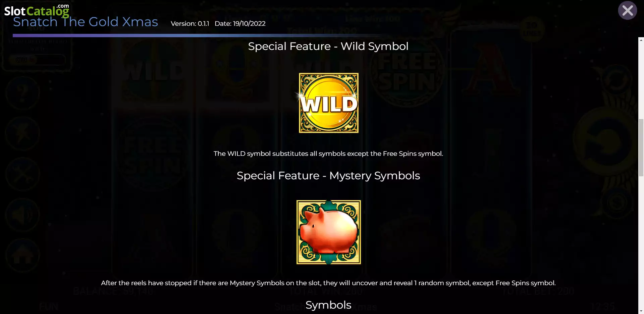Mute sound with the speaker icon

coord(22,215)
